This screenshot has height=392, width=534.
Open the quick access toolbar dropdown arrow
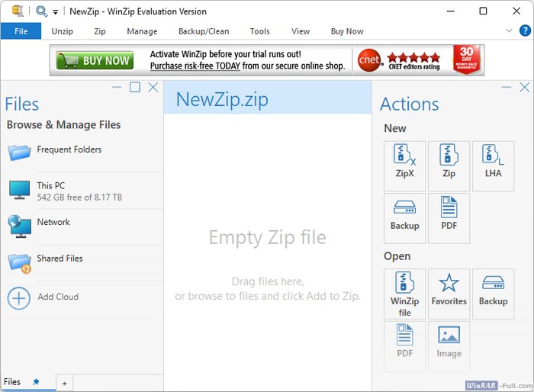[x=56, y=12]
